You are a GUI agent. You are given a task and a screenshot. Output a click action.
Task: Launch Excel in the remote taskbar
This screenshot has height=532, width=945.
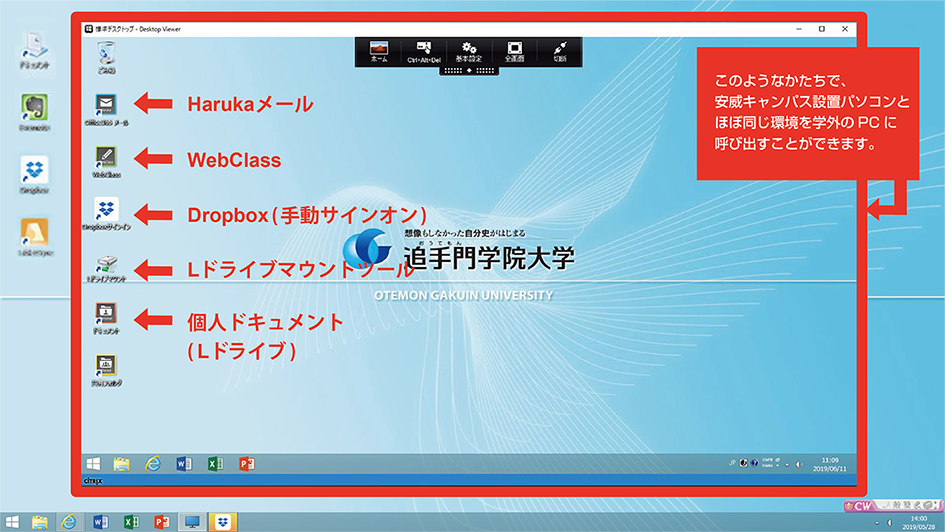click(215, 463)
